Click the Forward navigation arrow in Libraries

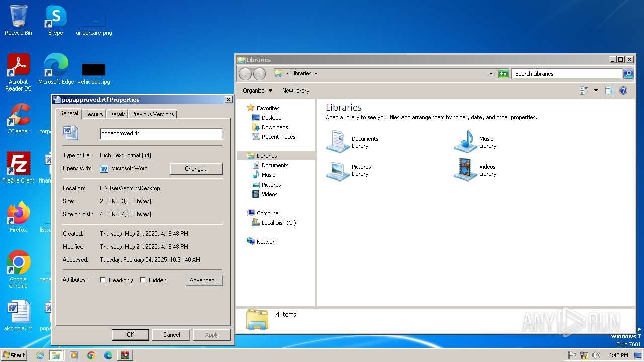pos(259,74)
